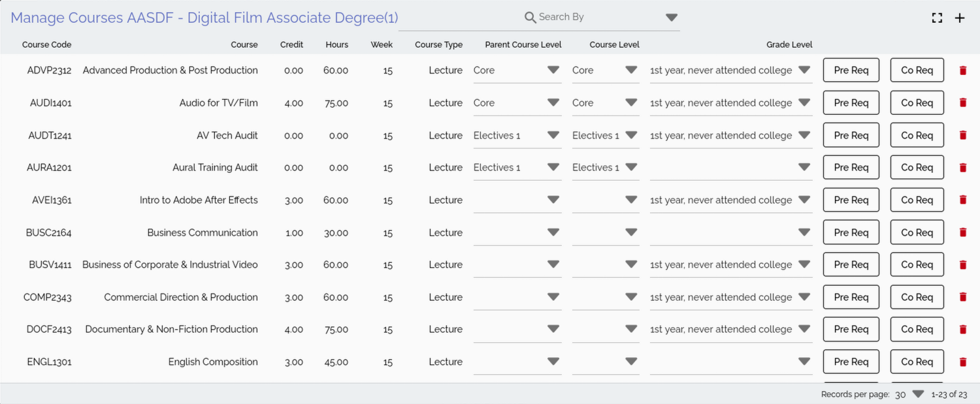Click the Course Code column header
Screen dimensions: 980x404
46,45
